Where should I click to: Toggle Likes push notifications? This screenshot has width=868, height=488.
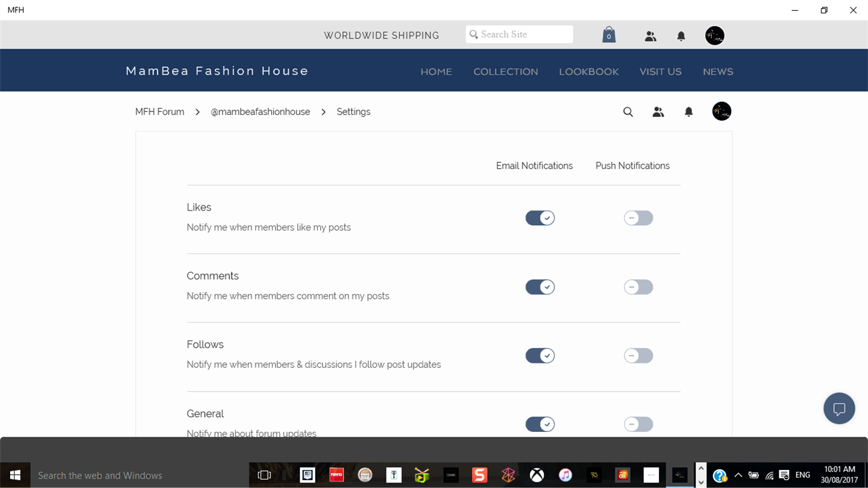638,218
